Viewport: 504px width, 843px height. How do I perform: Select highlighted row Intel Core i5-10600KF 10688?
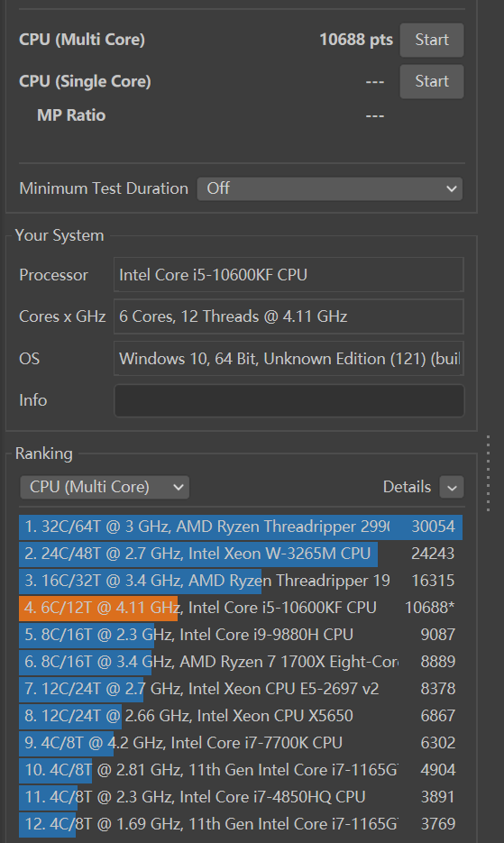pos(241,608)
